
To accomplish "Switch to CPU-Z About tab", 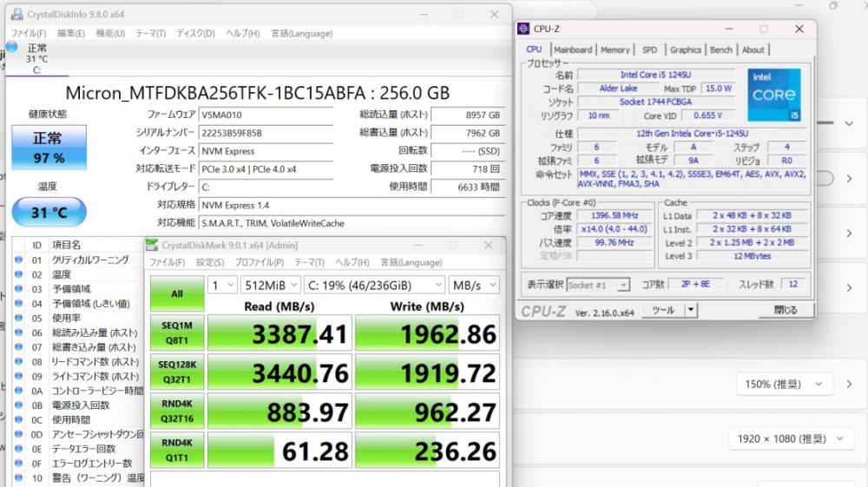I will (753, 49).
